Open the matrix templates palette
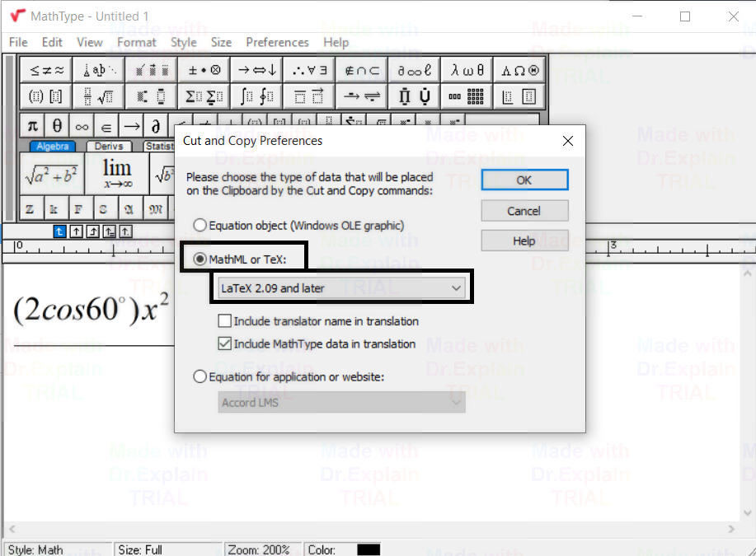Image resolution: width=756 pixels, height=556 pixels. (467, 97)
